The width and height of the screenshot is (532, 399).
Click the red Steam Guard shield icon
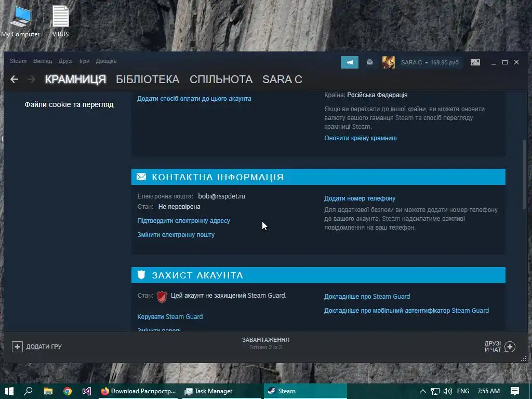tap(162, 297)
